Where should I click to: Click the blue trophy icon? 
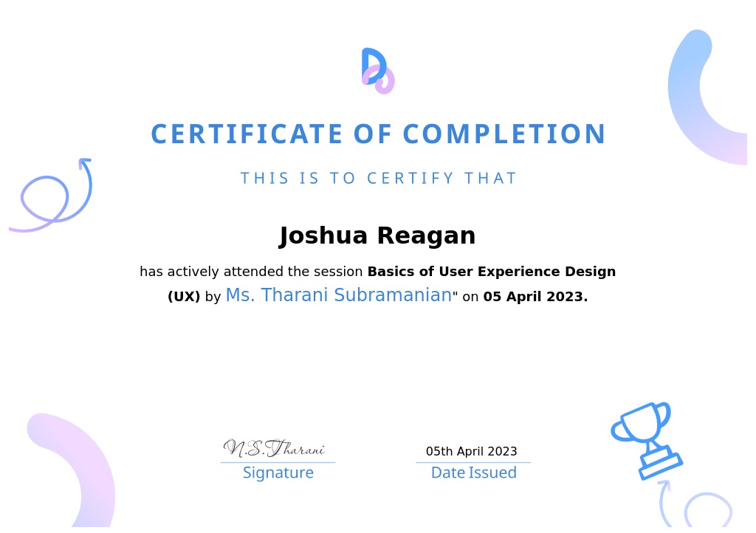pyautogui.click(x=647, y=440)
